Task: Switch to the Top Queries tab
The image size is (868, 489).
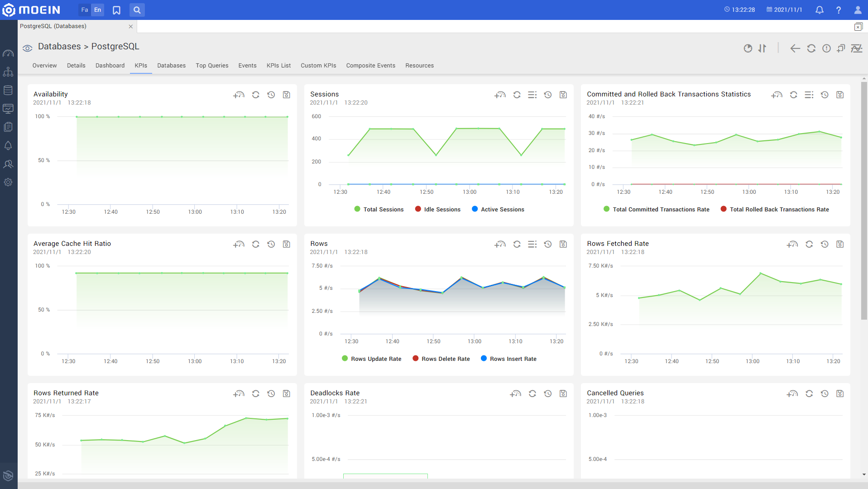Action: 212,66
